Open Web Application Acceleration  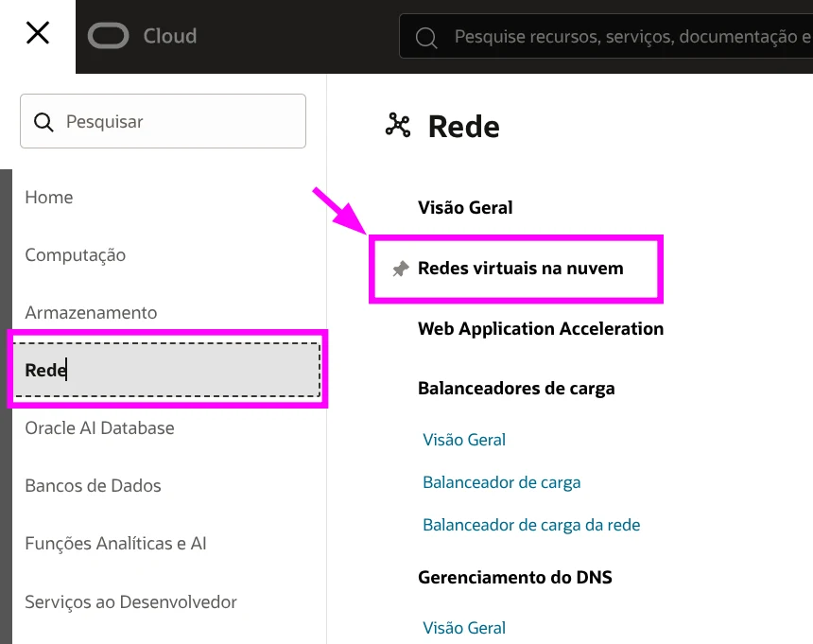[541, 329]
